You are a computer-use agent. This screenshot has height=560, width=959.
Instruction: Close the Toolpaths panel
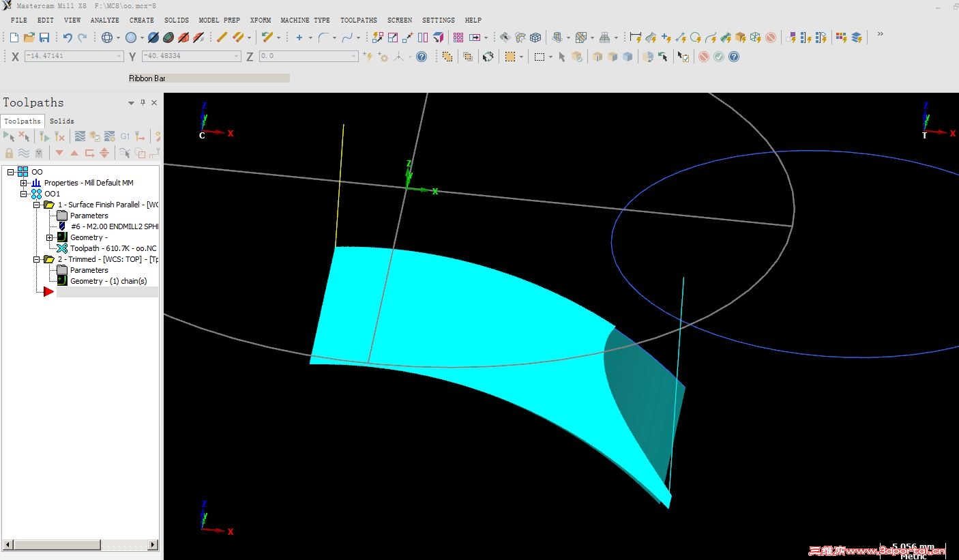tap(154, 102)
